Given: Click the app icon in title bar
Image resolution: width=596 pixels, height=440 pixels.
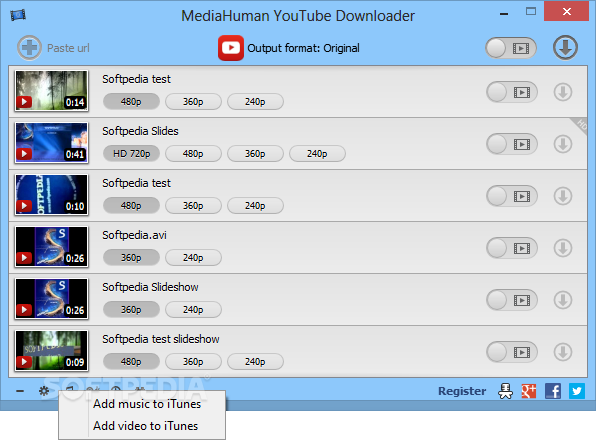Looking at the screenshot, I should [x=18, y=15].
